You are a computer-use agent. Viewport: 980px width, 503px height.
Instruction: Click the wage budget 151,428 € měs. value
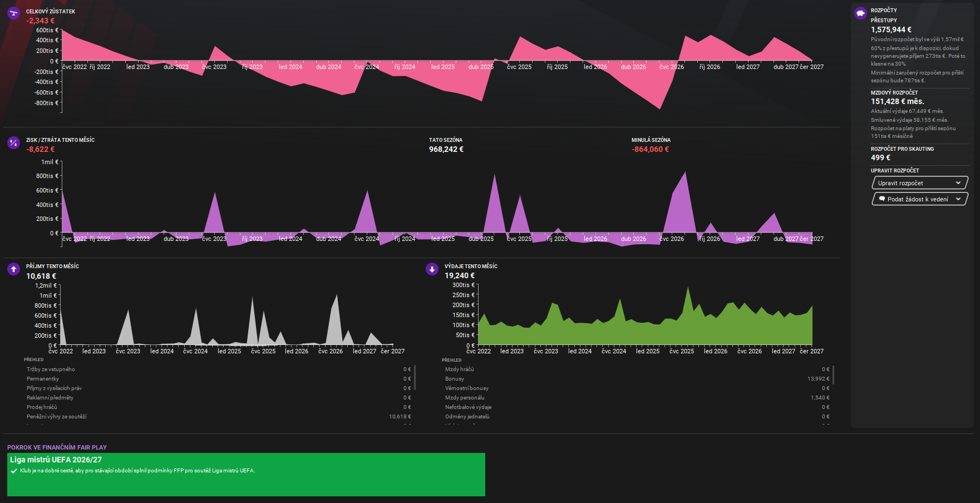point(898,101)
